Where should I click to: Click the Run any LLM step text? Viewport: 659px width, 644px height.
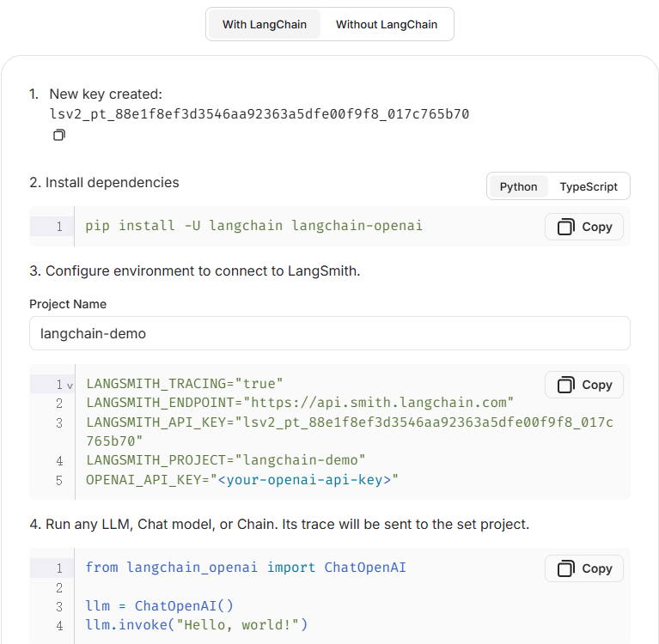tap(279, 525)
